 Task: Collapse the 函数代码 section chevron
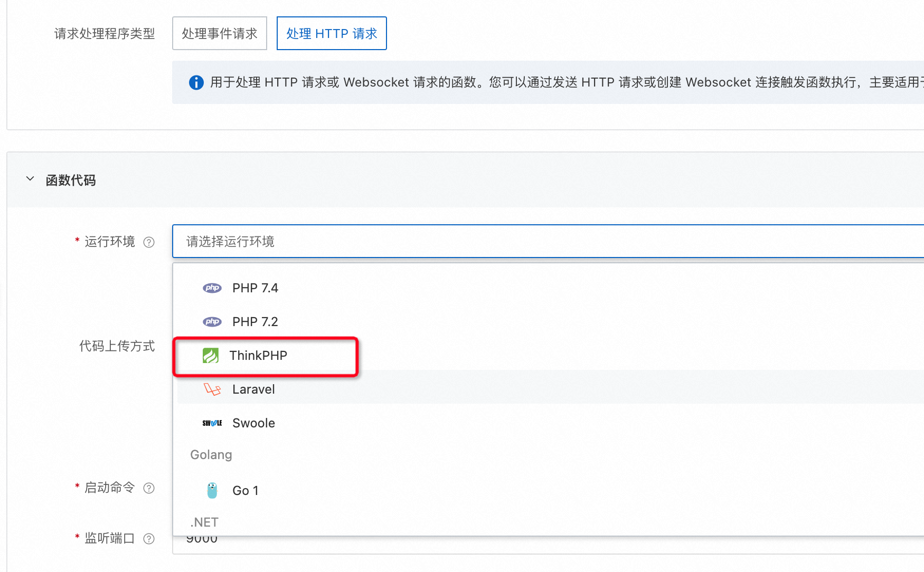30,179
